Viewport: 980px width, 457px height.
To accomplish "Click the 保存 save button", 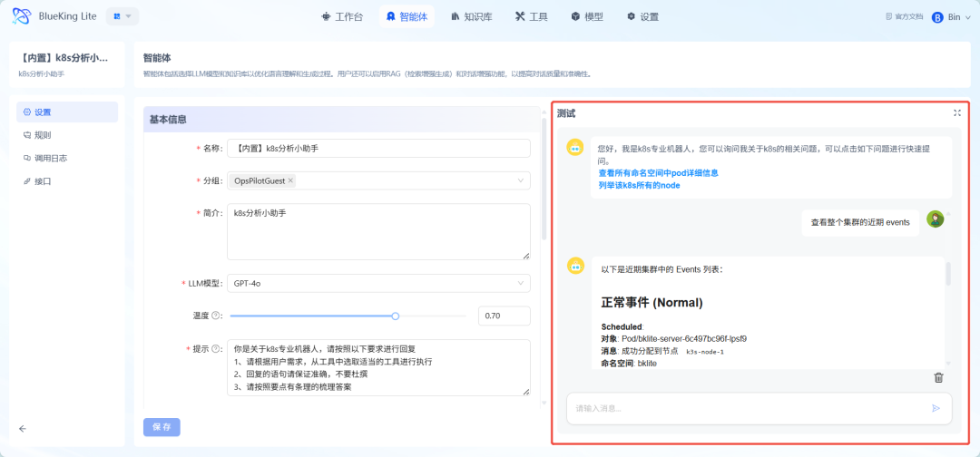I will pos(162,427).
